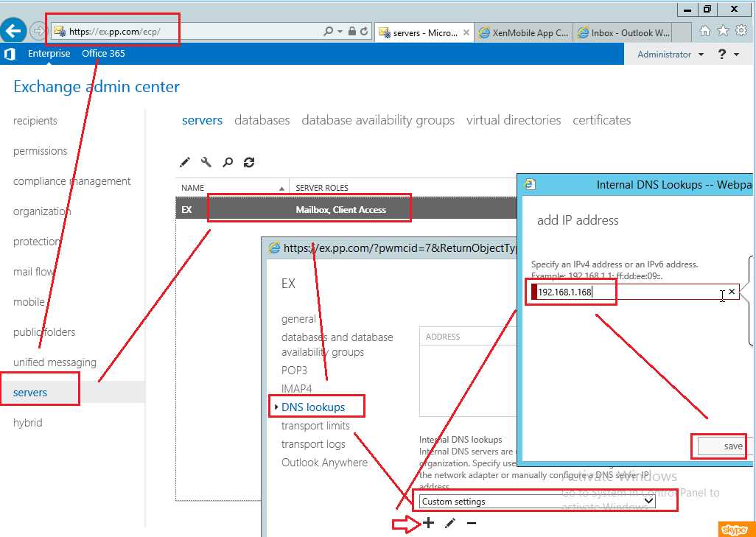
Task: Open public folders in the left navigation
Action: pyautogui.click(x=44, y=332)
